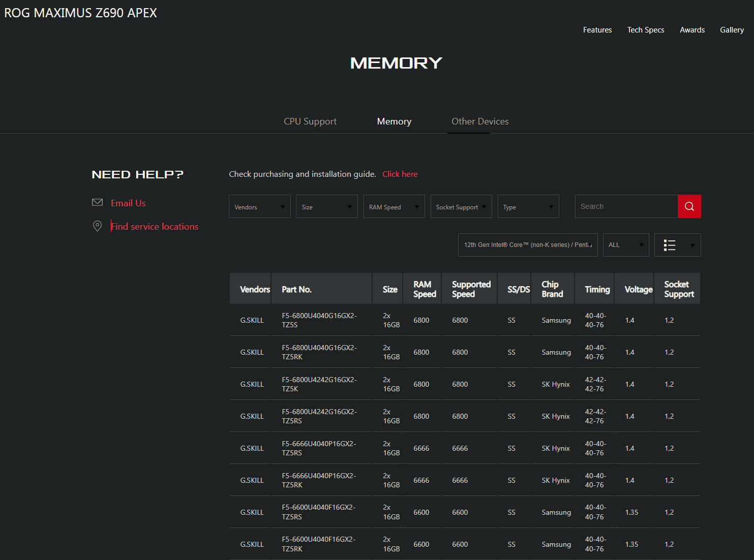The height and width of the screenshot is (560, 754).
Task: Select part F5-6600U4040F16GX2-TZ5RS
Action: click(x=319, y=512)
